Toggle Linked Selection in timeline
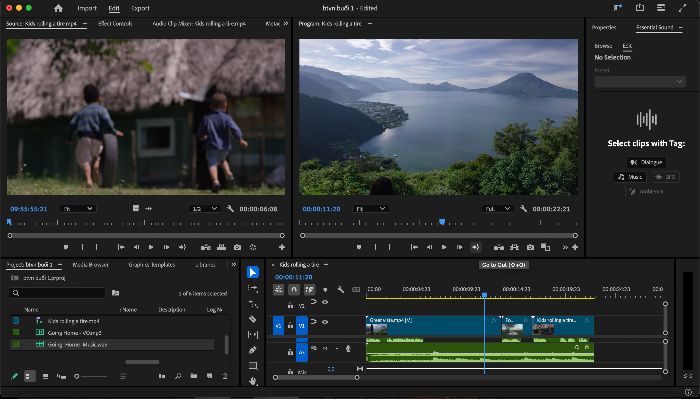 point(309,290)
